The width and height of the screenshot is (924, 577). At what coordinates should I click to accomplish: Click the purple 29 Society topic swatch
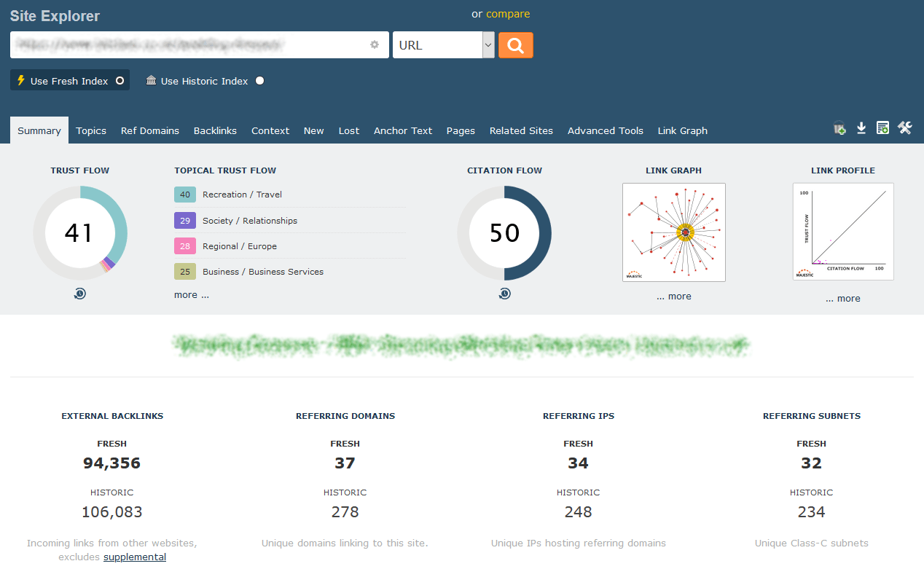(185, 220)
